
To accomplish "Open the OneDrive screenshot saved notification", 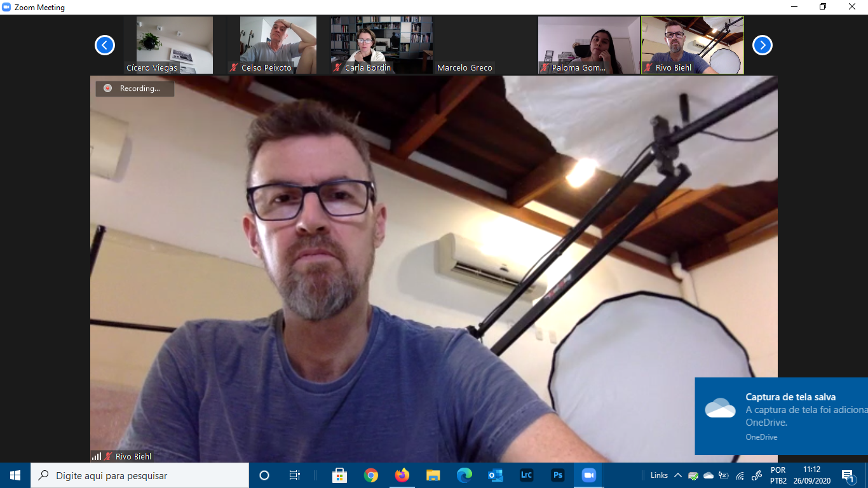I will (x=782, y=416).
